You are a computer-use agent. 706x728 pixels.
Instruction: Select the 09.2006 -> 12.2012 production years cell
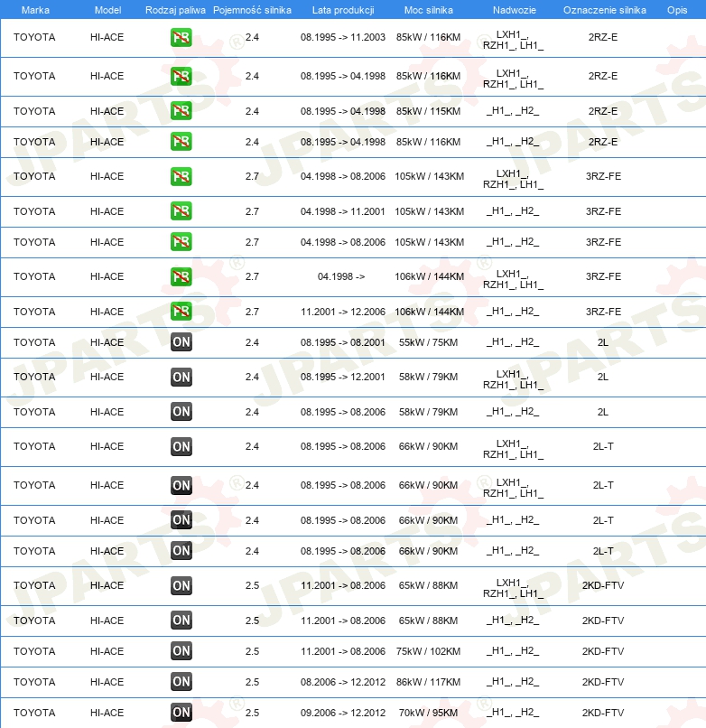click(343, 713)
